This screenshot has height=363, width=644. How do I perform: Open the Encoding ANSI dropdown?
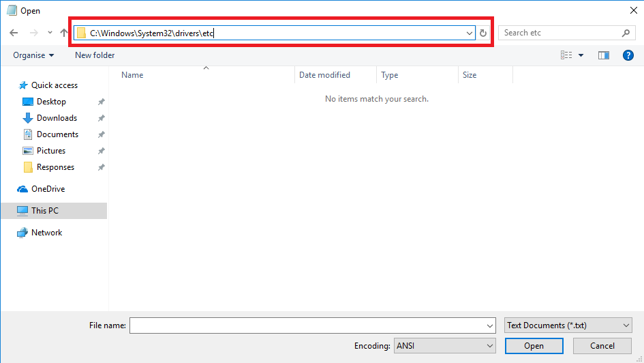[445, 346]
